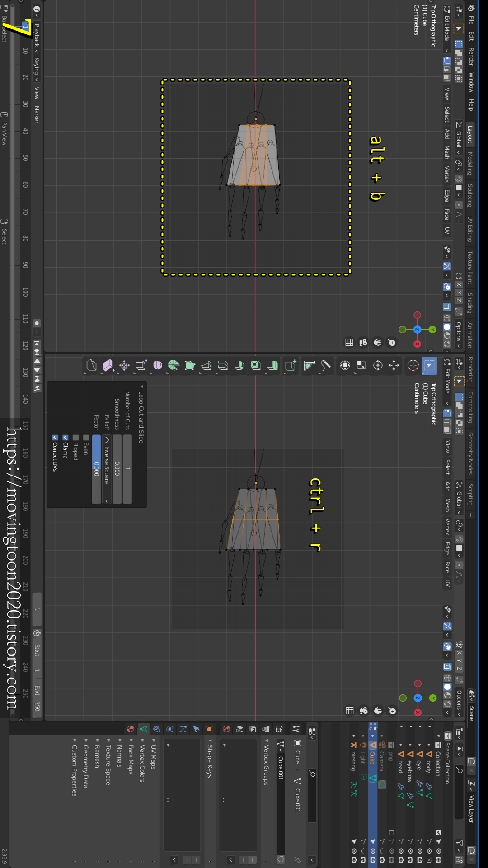This screenshot has width=488, height=868.
Task: Select the Smooth vertices tool
Action: 157,366
